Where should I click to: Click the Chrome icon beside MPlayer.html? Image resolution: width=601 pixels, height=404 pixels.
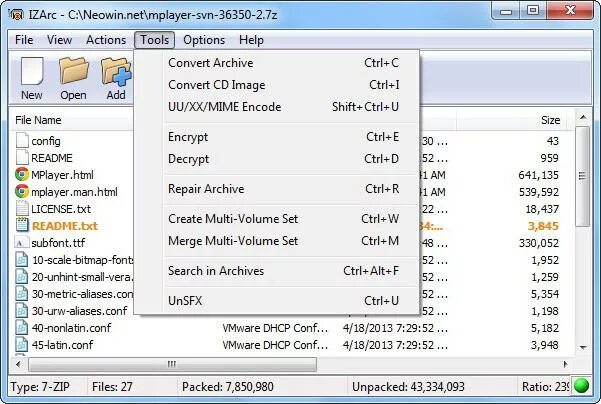point(22,174)
